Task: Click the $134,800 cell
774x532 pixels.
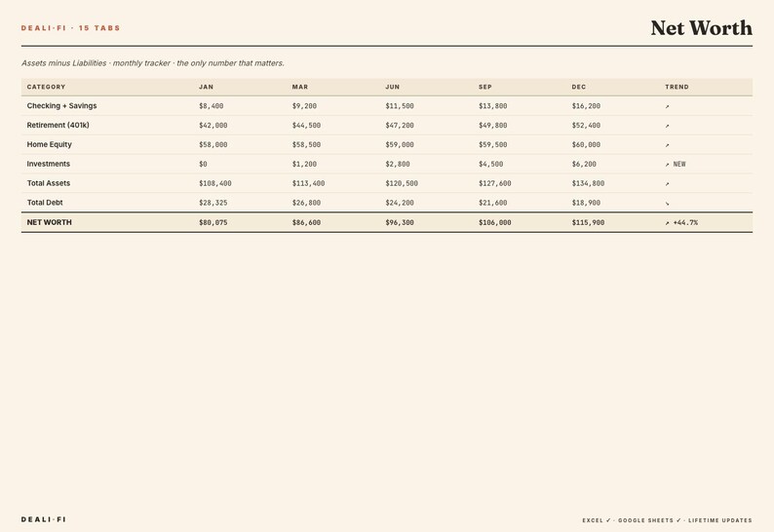Action: click(588, 183)
